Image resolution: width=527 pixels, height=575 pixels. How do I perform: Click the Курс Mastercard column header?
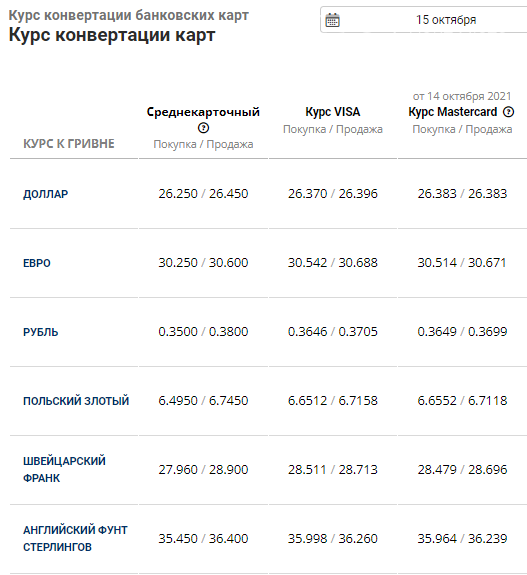[x=453, y=112]
